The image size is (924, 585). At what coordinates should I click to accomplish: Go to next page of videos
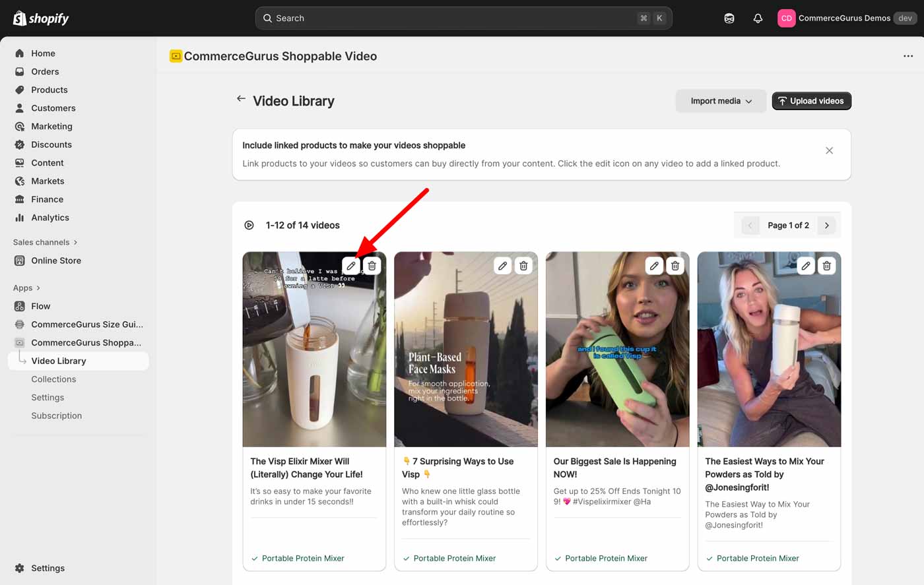(x=826, y=226)
